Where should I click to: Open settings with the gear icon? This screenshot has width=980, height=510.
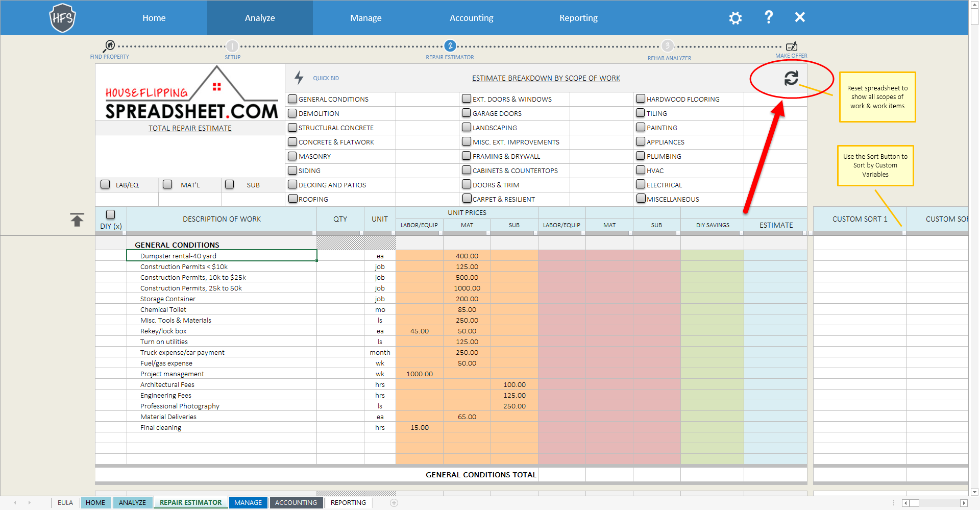click(x=735, y=18)
